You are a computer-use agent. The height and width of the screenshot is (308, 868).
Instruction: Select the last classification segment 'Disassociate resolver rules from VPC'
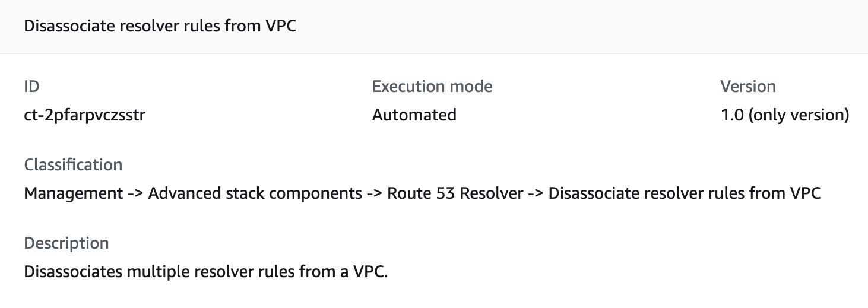684,193
